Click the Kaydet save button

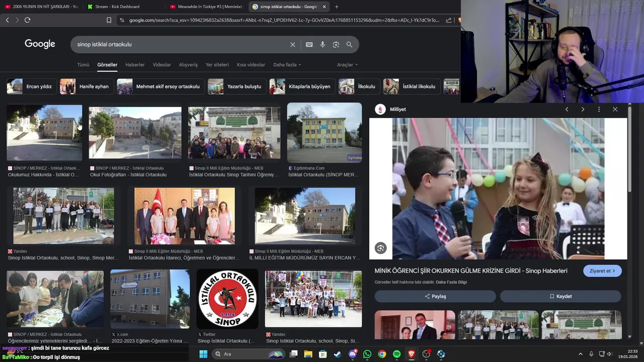click(x=560, y=297)
